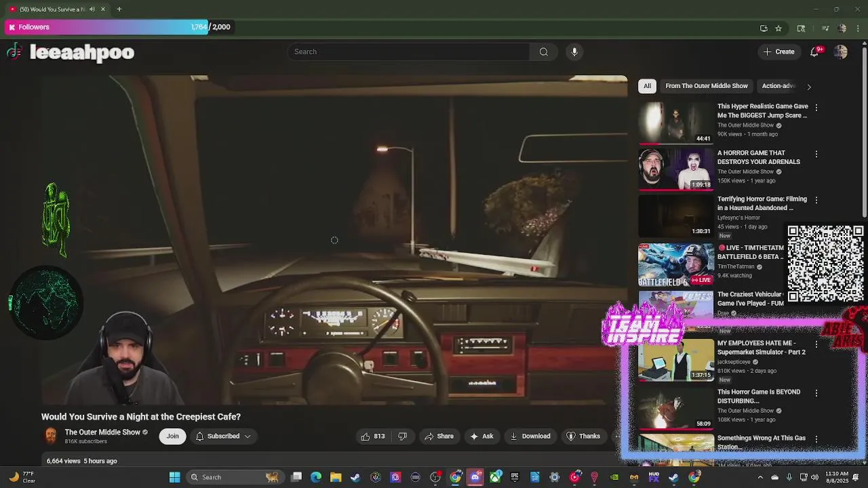Open options for Terrifying Horror Game video
Viewport: 868px width, 488px height.
(x=816, y=200)
